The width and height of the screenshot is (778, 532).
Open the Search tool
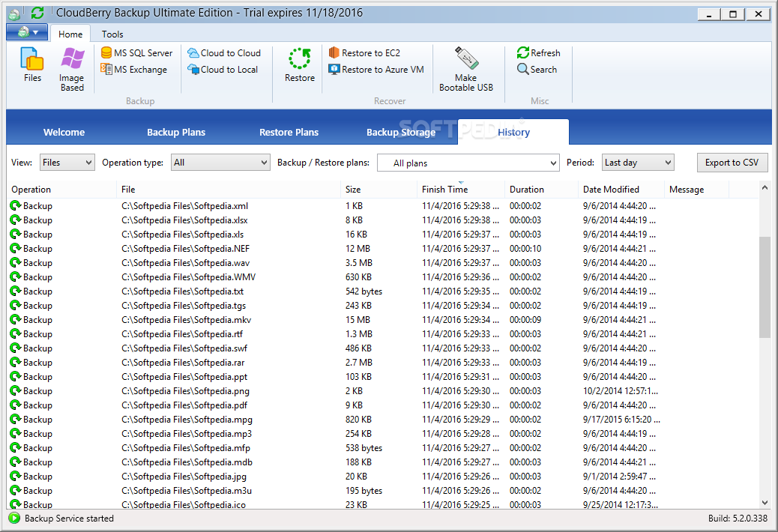537,70
